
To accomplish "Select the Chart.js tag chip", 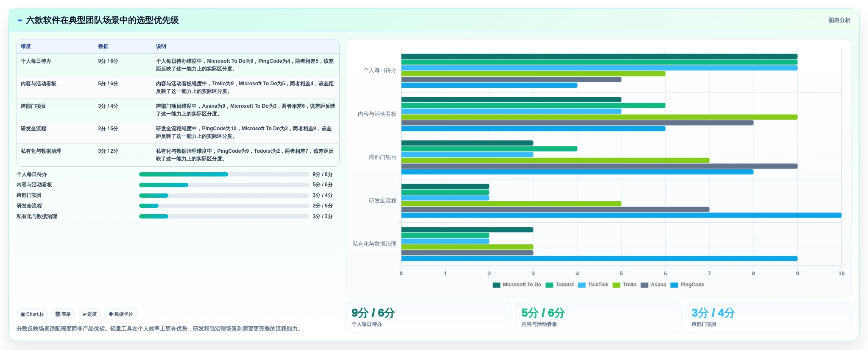I will click(x=32, y=314).
